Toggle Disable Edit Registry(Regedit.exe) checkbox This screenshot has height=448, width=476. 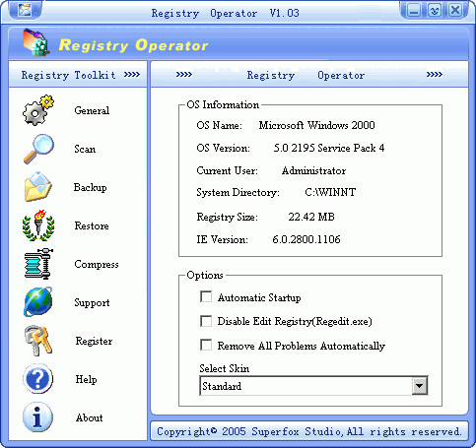click(206, 321)
